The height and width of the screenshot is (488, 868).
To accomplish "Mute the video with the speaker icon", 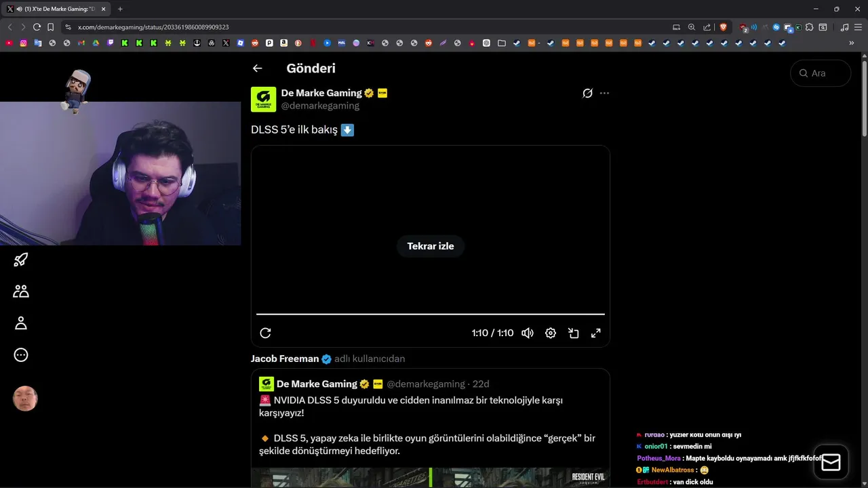I will tap(528, 333).
